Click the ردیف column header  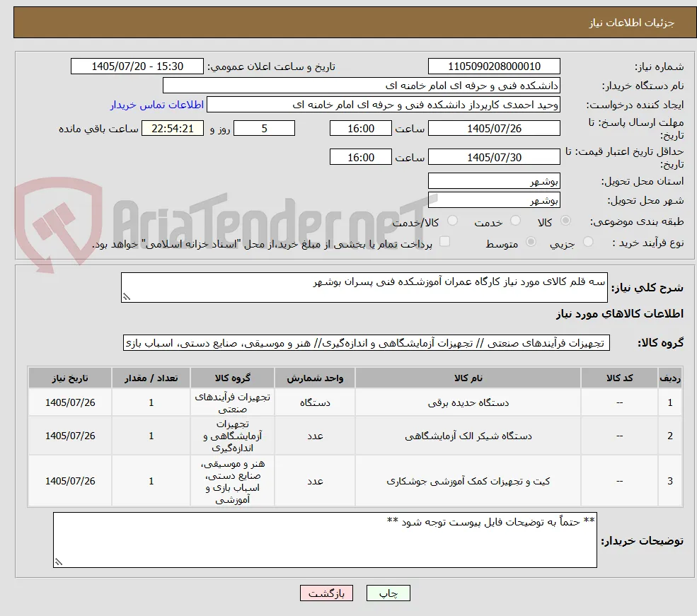(670, 378)
